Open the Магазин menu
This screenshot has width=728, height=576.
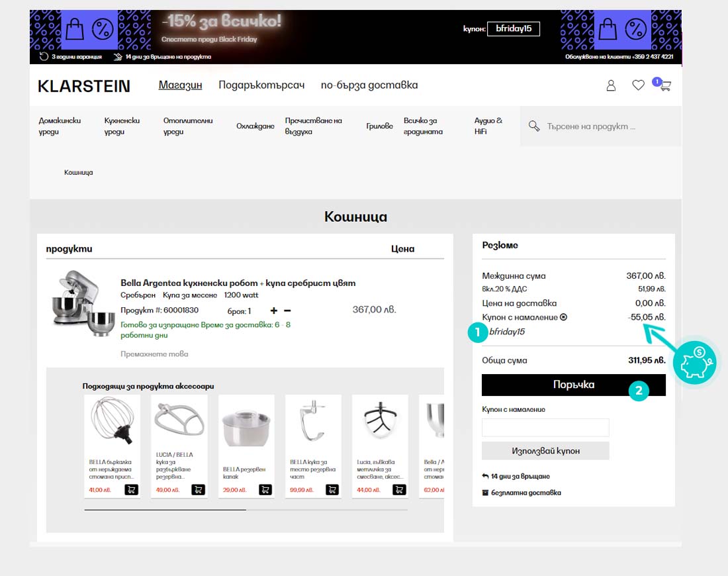tap(180, 85)
